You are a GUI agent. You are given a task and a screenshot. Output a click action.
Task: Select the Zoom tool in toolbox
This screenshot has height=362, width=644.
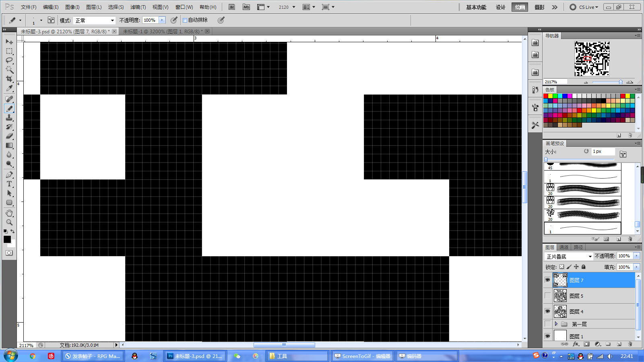tap(9, 222)
